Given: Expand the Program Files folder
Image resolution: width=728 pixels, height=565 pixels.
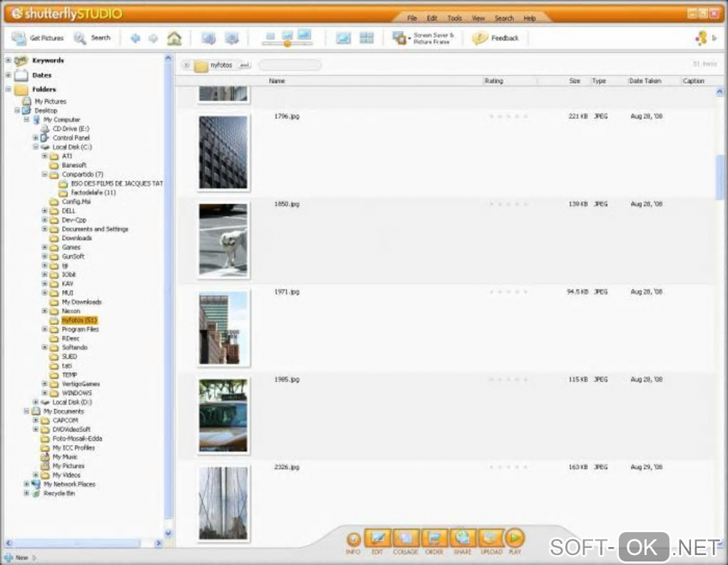Looking at the screenshot, I should (x=44, y=329).
